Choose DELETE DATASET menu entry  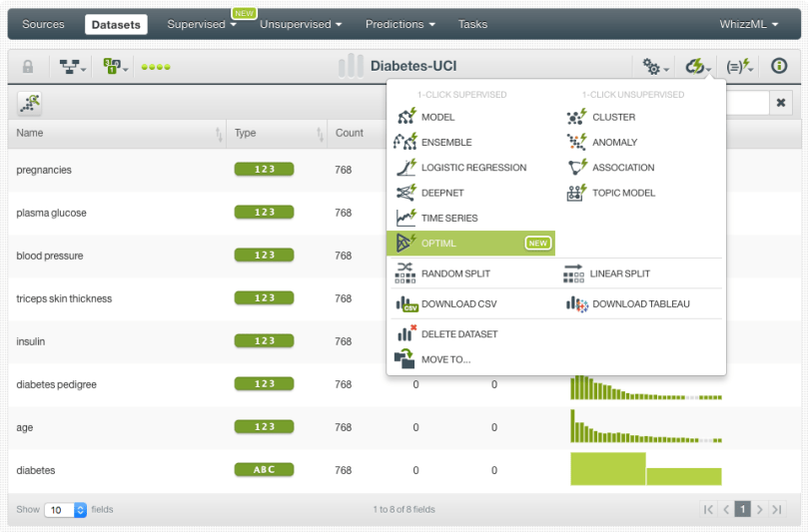459,334
